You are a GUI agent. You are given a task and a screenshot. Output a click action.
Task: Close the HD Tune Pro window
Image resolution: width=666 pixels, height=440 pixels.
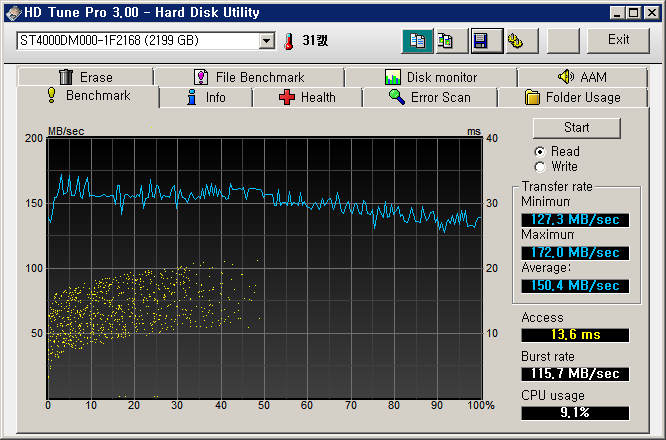(x=651, y=12)
